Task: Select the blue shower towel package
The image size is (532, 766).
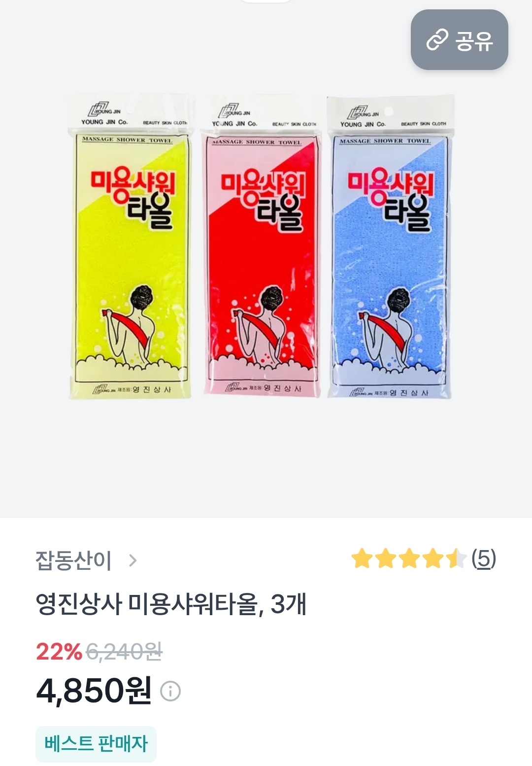Action: click(x=390, y=247)
